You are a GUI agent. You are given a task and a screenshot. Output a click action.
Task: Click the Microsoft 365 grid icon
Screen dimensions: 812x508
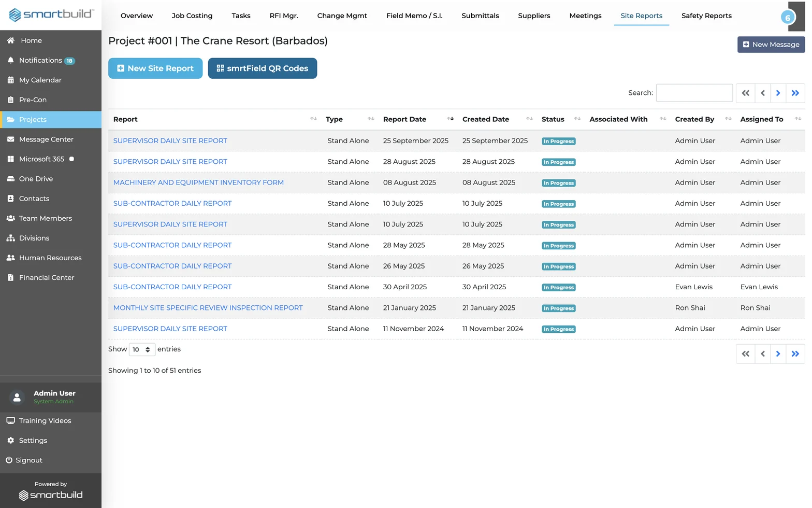click(10, 159)
